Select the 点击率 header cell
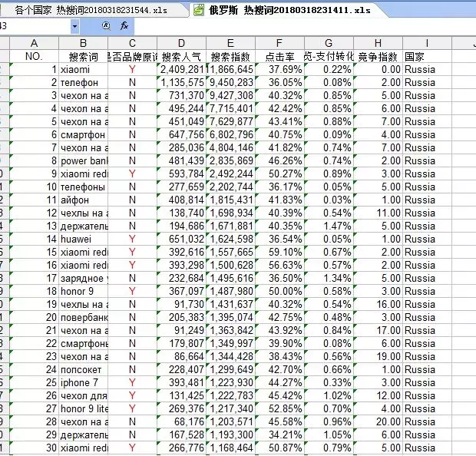Screen dimensions: 476x456 tap(279, 57)
